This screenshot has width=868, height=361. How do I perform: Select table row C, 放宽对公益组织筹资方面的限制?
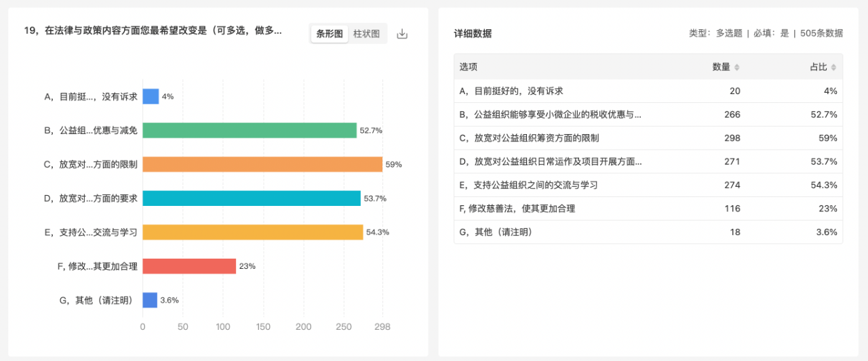click(648, 137)
